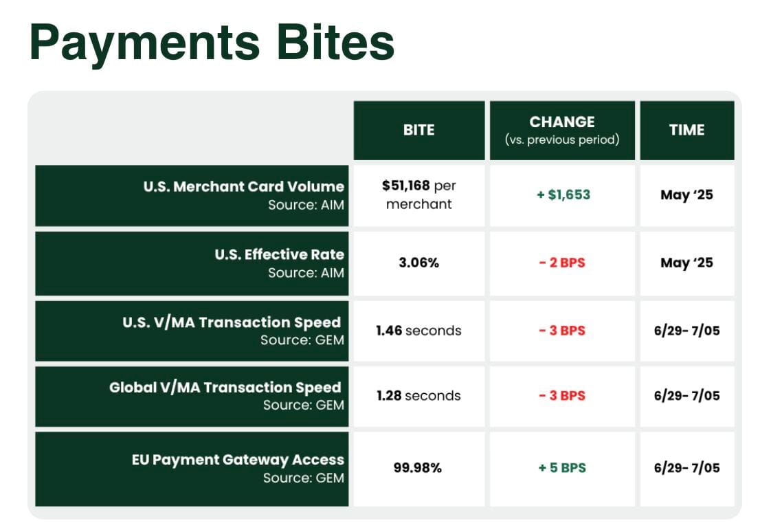Click the red - 2 BPS change value
782x532 pixels.
562,263
